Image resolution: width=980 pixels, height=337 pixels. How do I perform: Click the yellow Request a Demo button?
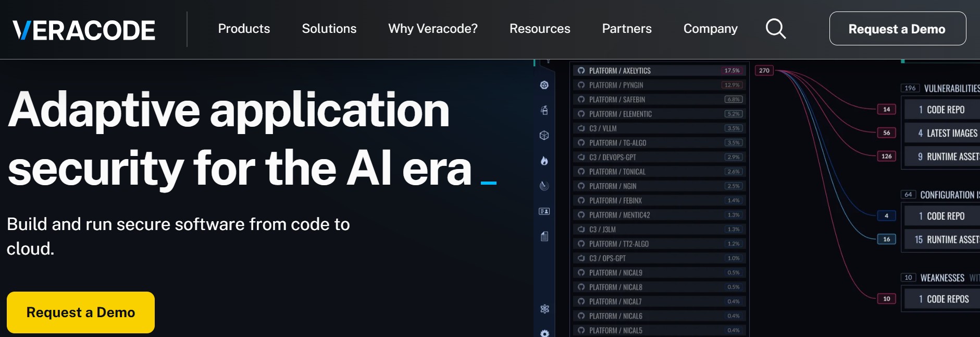[x=81, y=312]
